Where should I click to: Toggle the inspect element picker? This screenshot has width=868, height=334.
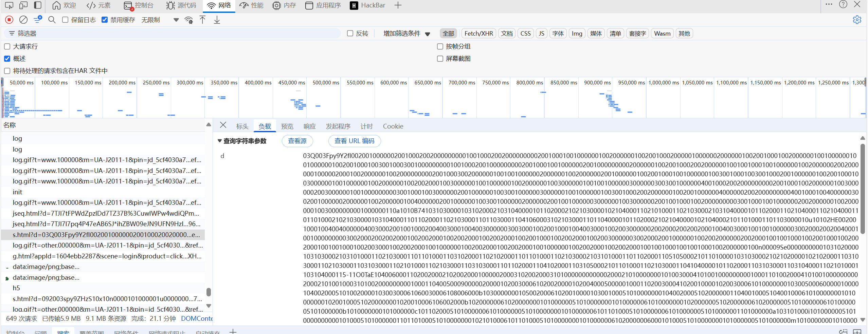[x=9, y=5]
